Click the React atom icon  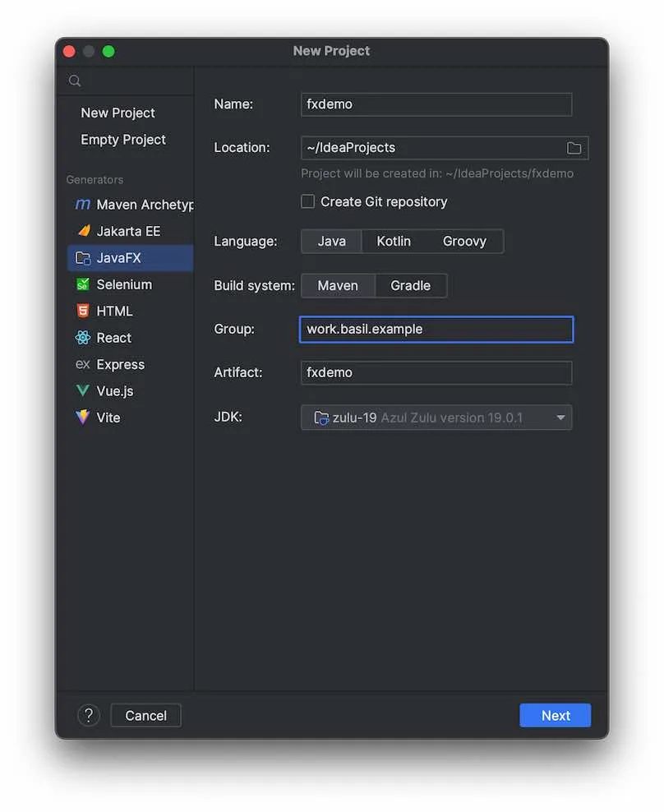pos(82,338)
